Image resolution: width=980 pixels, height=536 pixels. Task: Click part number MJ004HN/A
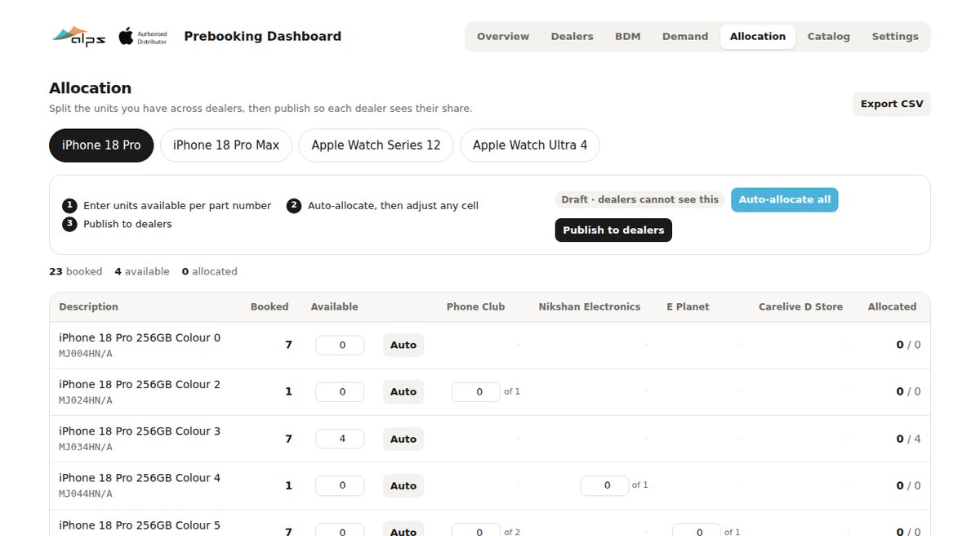coord(86,354)
